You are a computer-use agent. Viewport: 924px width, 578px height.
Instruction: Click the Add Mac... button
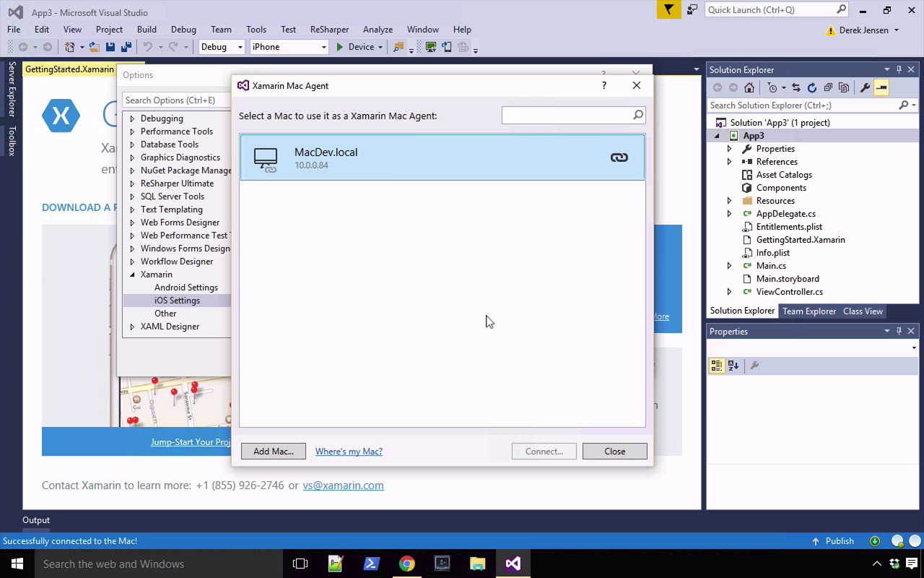pos(274,452)
